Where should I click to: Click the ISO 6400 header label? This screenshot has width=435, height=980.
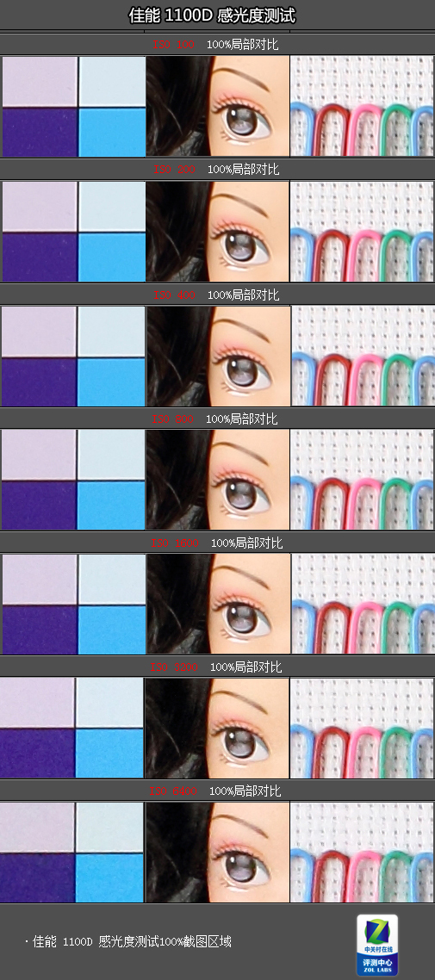click(x=173, y=791)
